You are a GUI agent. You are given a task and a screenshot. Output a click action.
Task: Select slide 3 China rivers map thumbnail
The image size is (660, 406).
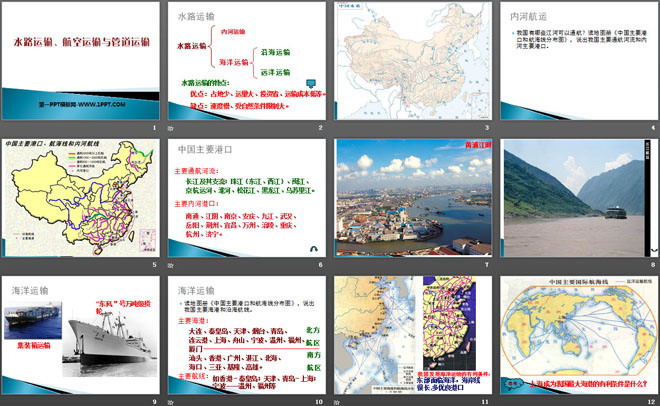tap(413, 61)
